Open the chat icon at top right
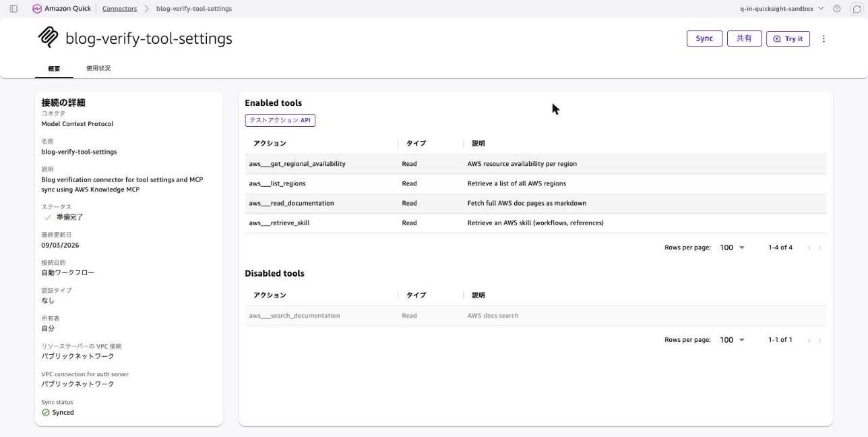The width and height of the screenshot is (868, 437). coord(857,9)
